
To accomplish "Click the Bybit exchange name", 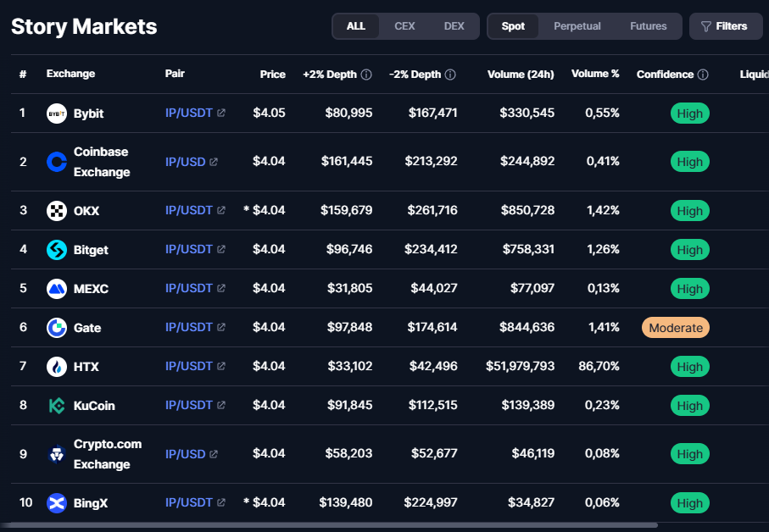I will pos(89,114).
